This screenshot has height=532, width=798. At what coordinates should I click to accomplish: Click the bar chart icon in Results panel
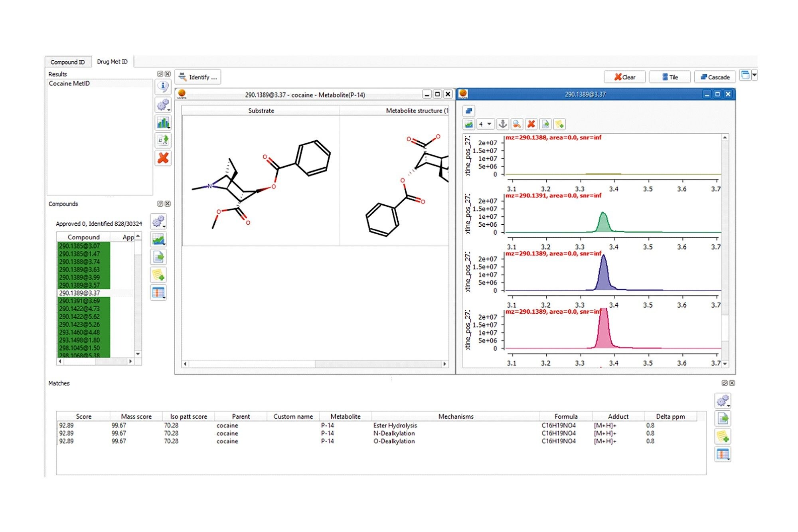[x=163, y=123]
